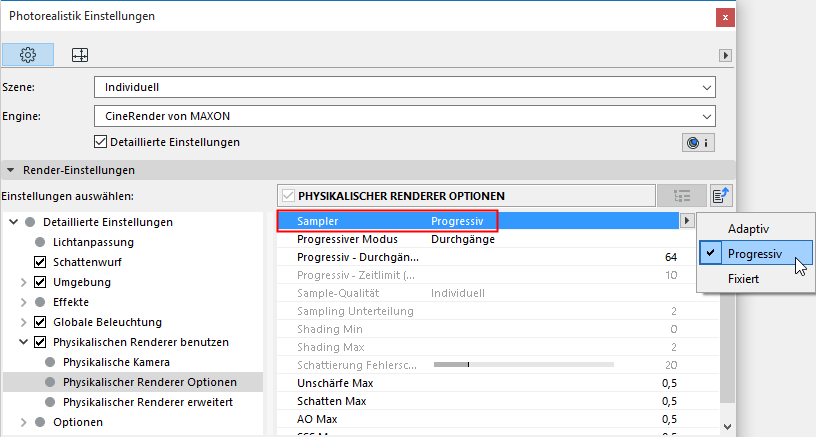Screen dimensions: 816x437
Task: Uncheck the Schattenwurf checkbox
Action: 40,262
